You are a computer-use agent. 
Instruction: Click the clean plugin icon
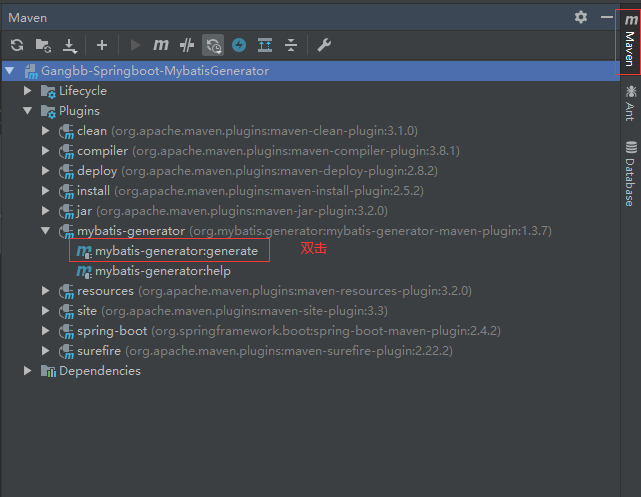coord(66,132)
